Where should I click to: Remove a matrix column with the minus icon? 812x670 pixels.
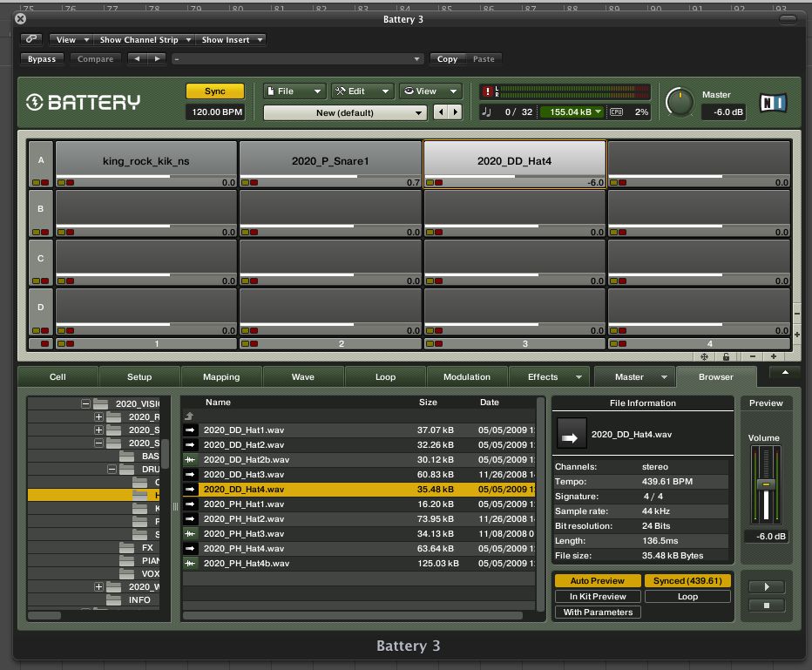click(753, 356)
